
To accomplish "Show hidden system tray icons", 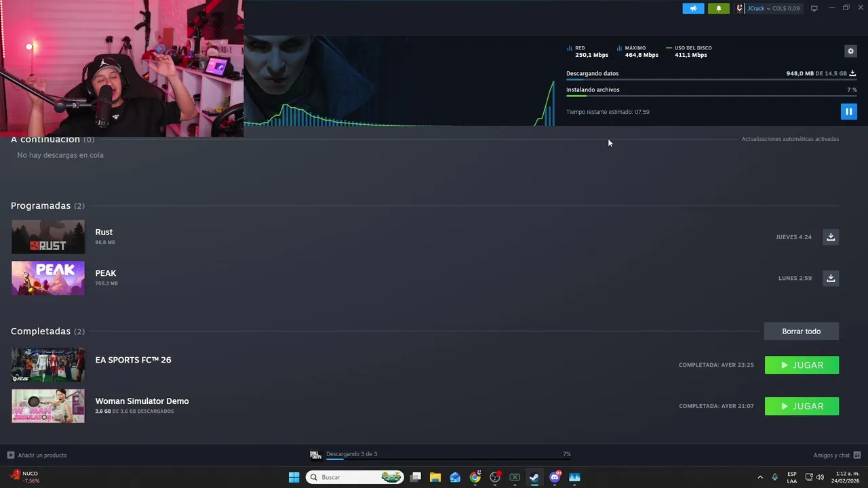I will point(759,477).
